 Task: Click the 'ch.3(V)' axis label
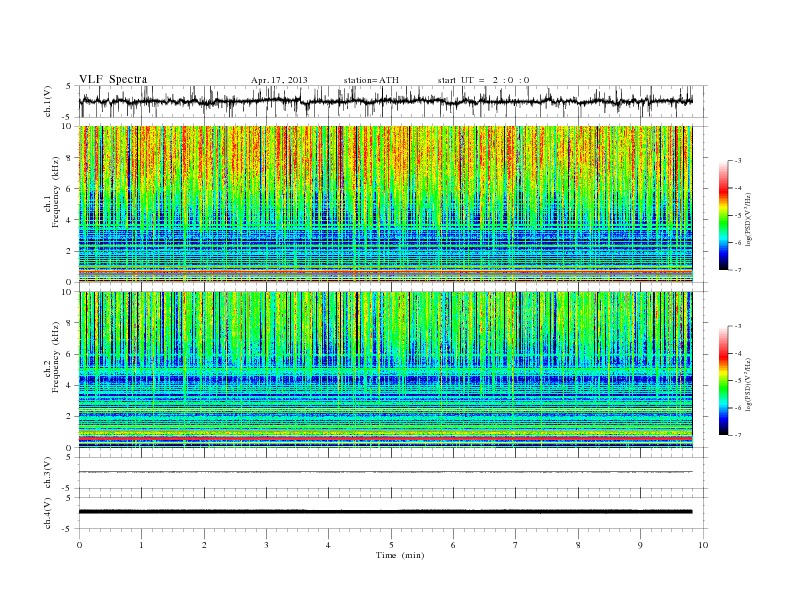pyautogui.click(x=48, y=473)
